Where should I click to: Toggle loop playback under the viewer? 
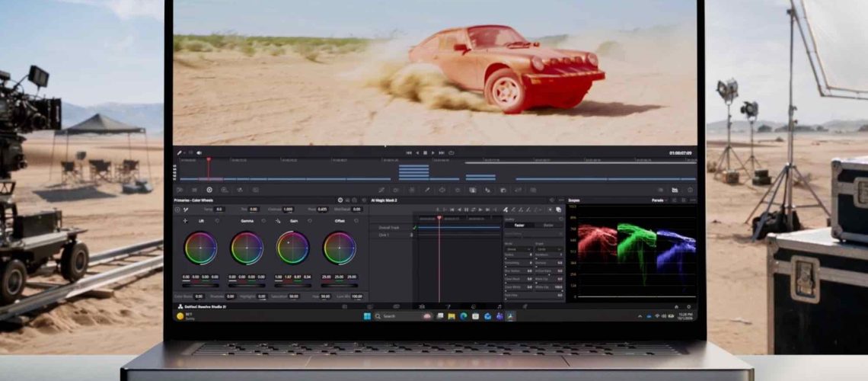(x=452, y=153)
